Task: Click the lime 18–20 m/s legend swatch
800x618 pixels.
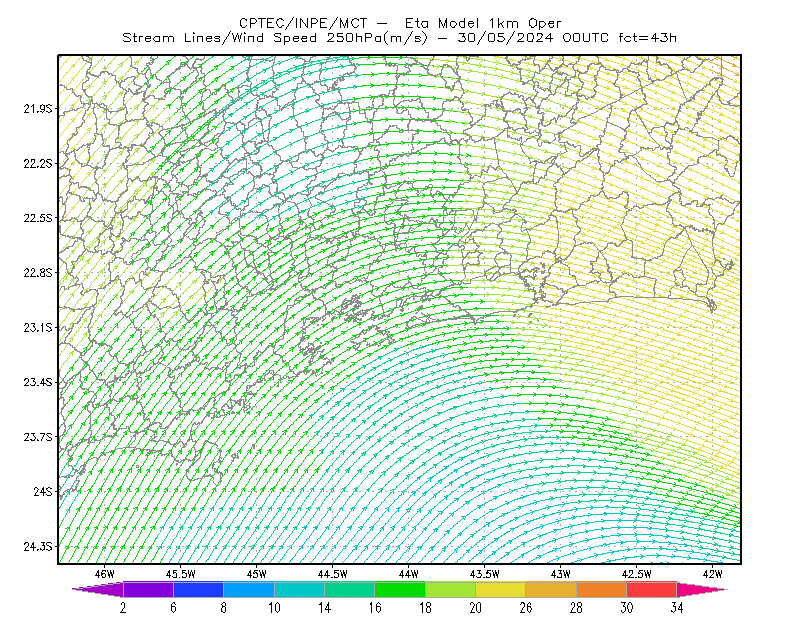Action: pos(451,589)
